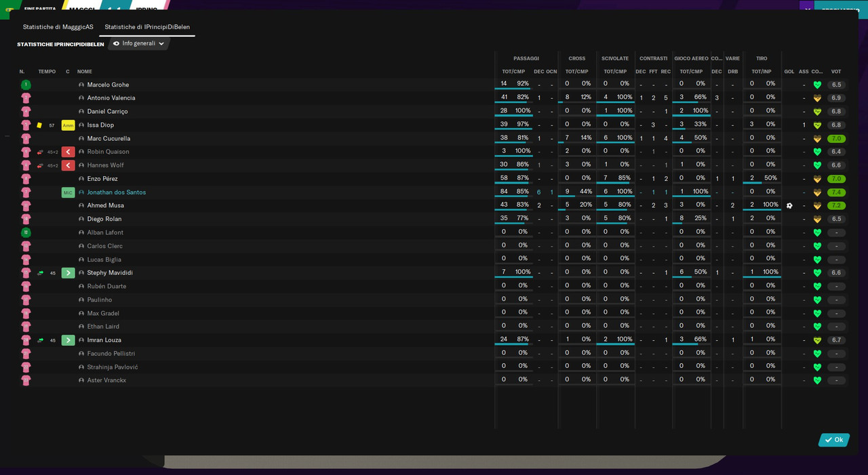Open Issa Diop player link
The height and width of the screenshot is (475, 868).
(101, 125)
